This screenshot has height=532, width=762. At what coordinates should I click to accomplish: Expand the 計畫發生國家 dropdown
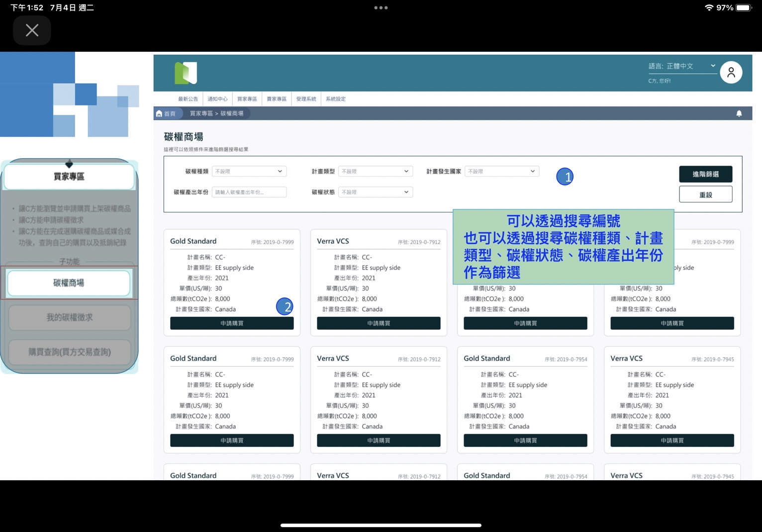point(502,171)
